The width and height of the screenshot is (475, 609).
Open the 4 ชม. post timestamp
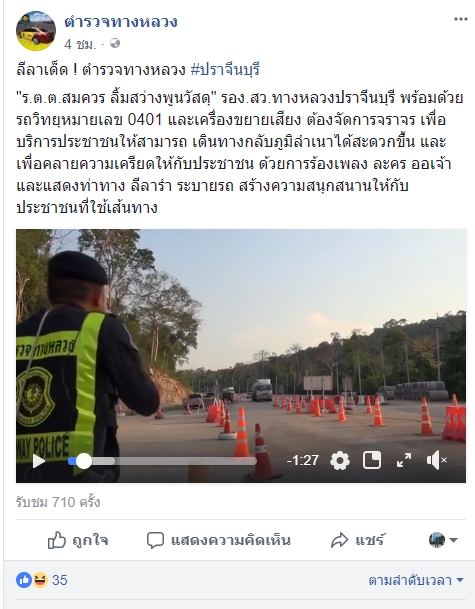[x=80, y=44]
